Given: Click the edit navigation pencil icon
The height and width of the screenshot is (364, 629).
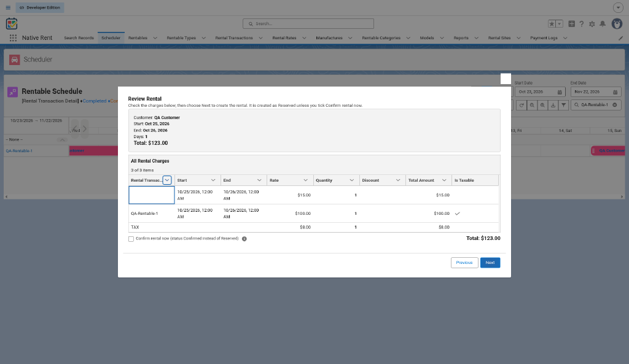Looking at the screenshot, I should click(620, 38).
